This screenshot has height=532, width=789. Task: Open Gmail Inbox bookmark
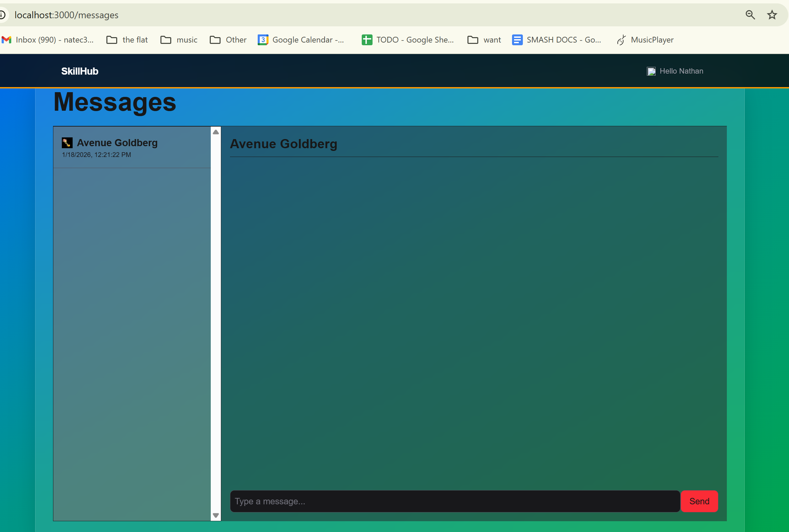48,40
